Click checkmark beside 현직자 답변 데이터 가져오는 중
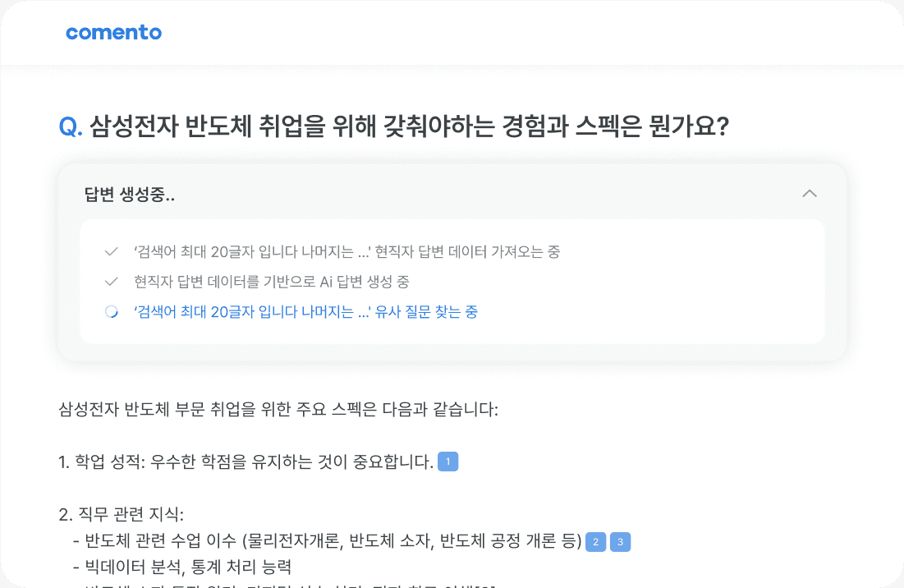This screenshot has height=588, width=904. pos(112,252)
